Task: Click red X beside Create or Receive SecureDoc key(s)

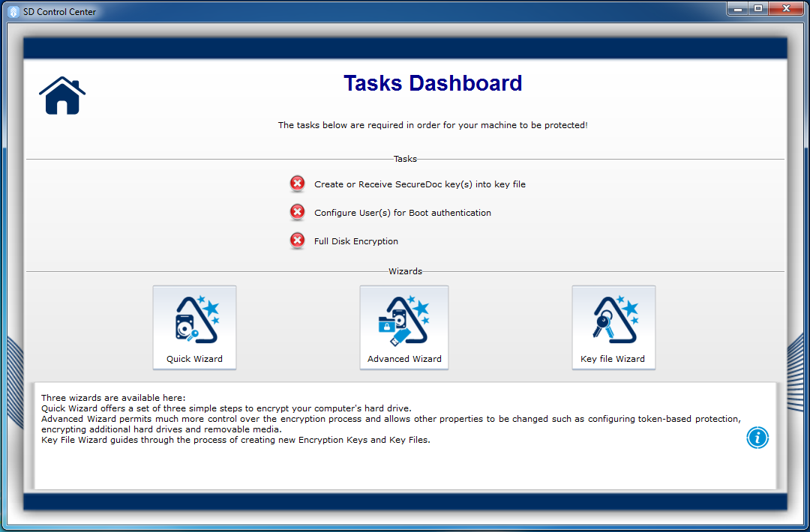Action: click(297, 183)
